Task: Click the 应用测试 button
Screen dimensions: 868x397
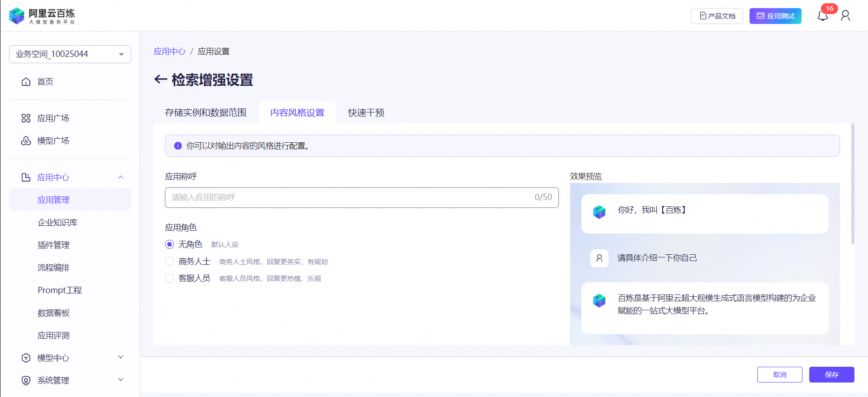Action: pos(775,16)
